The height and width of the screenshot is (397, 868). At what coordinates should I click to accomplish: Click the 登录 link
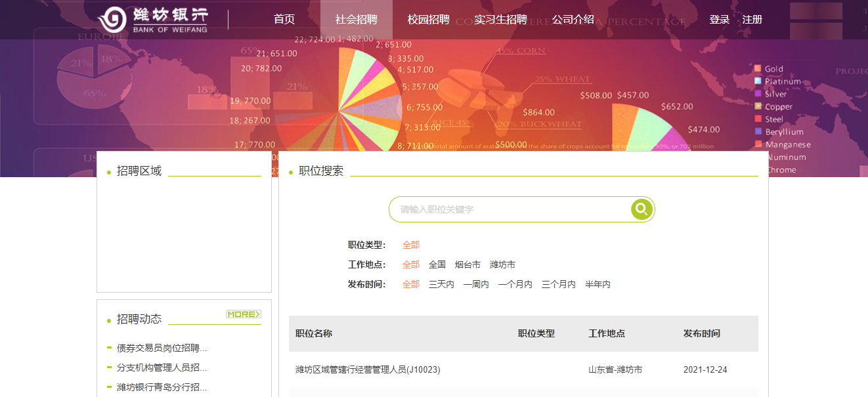click(719, 20)
